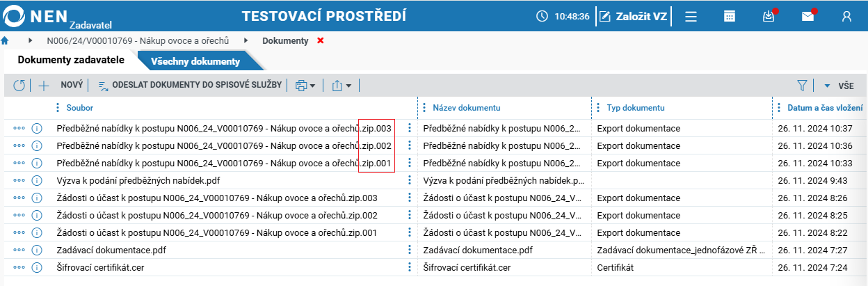Open the print dropdown in toolbar

click(x=305, y=86)
